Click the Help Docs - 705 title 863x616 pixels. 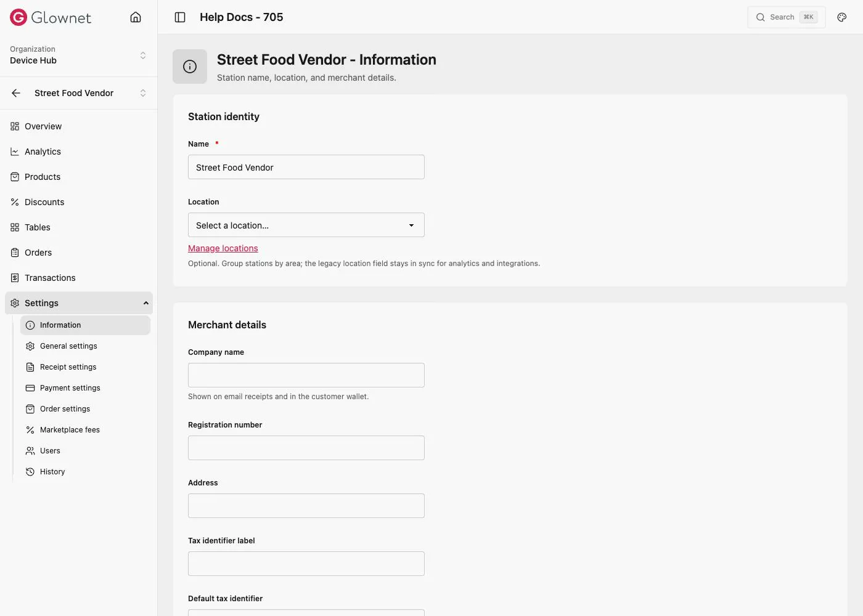(x=242, y=17)
